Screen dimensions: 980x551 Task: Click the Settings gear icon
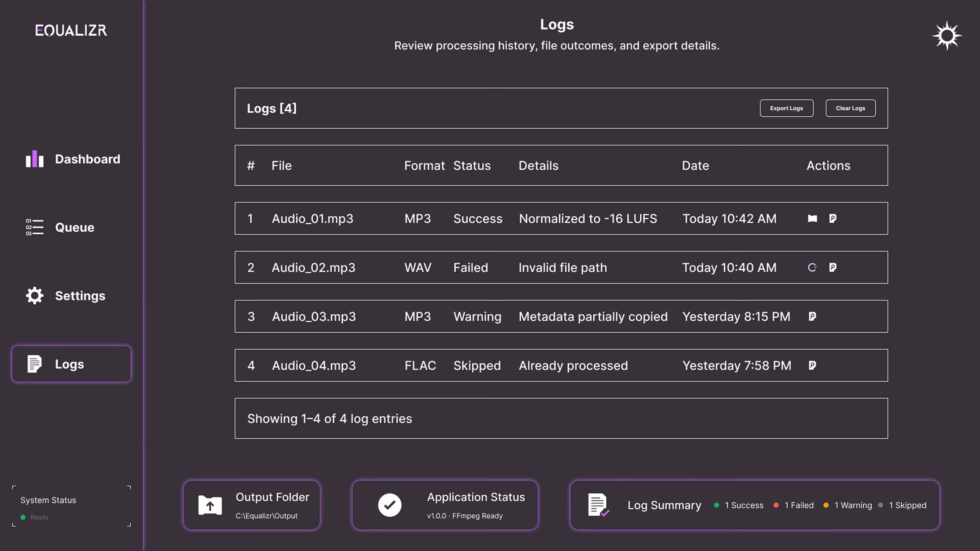coord(35,295)
